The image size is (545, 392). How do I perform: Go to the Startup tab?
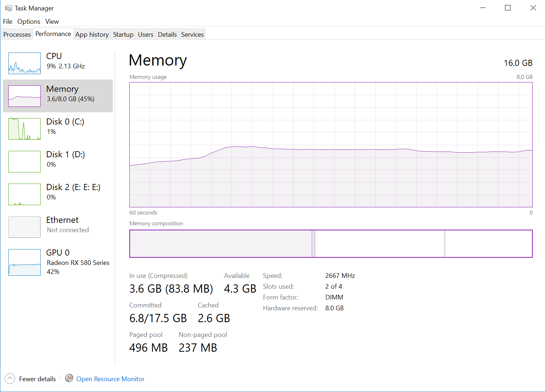(x=123, y=35)
